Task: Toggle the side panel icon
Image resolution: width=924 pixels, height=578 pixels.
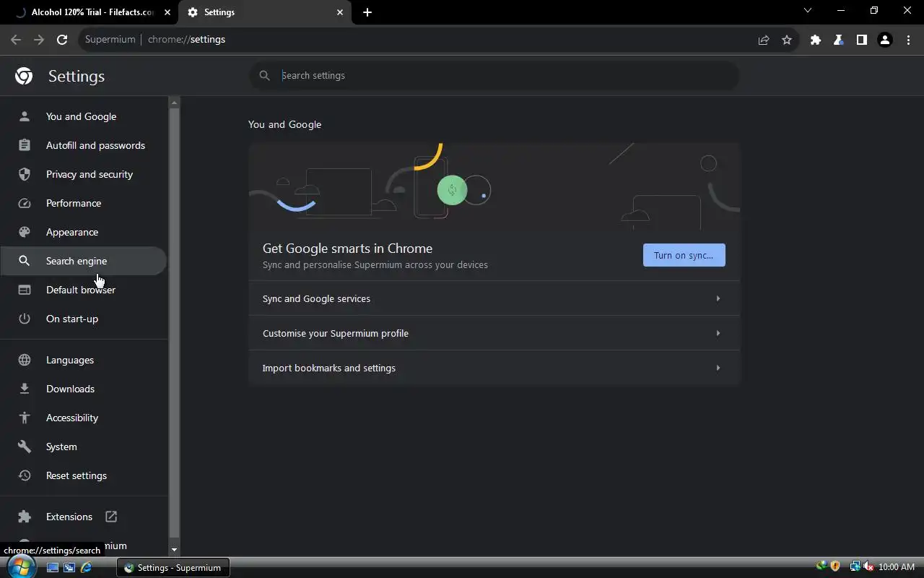Action: [x=862, y=40]
